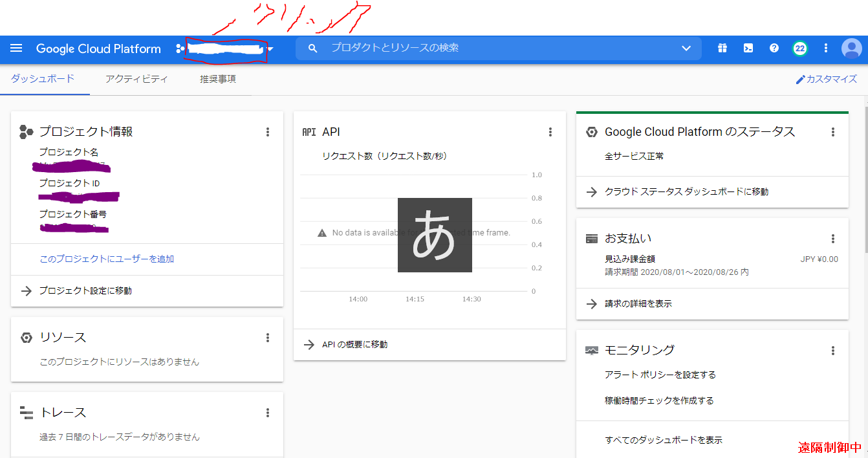Viewport: 868px width, 458px height.
Task: Open Google Cloud Platform ステータス overflow menu
Action: tap(832, 131)
